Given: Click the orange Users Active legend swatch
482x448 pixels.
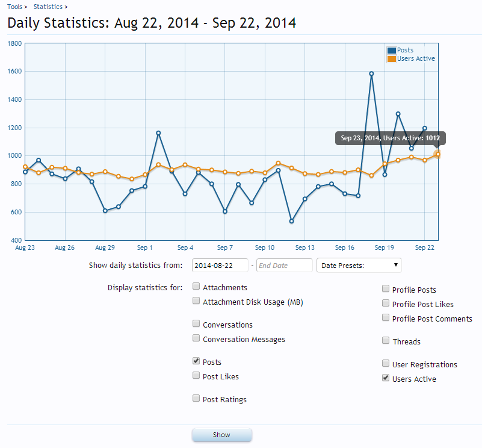Looking at the screenshot, I should (x=392, y=59).
